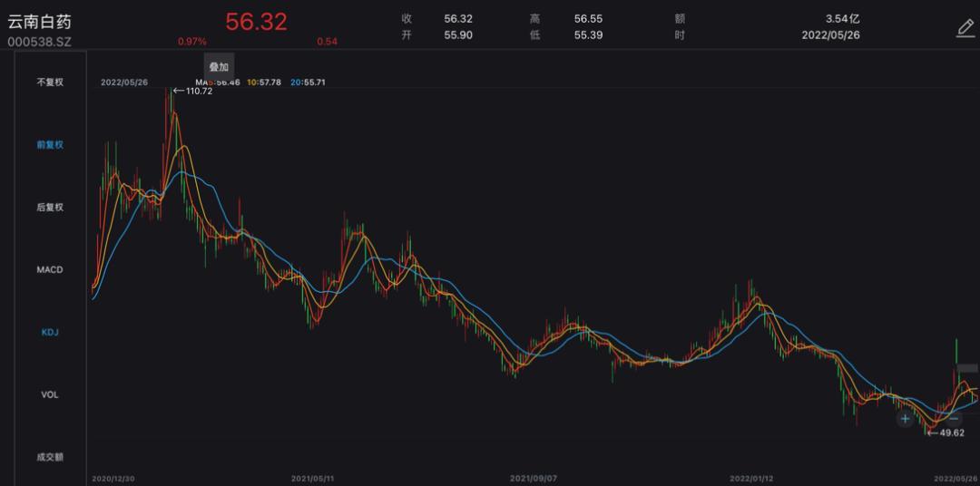
Task: Select 不复权 price adjustment mode
Action: 50,82
